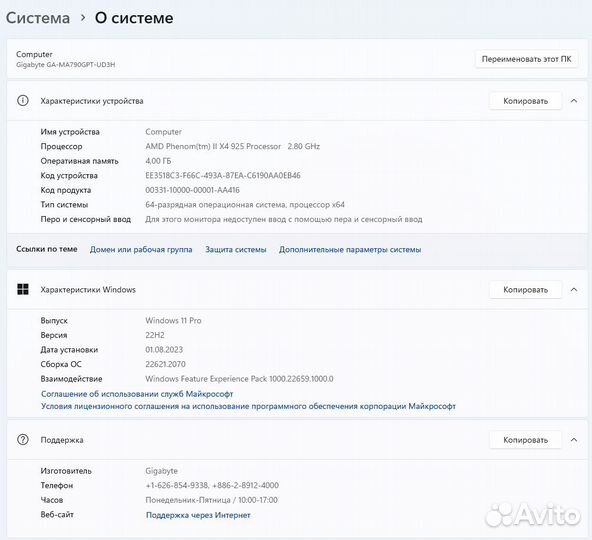
Task: Open Соглашение об использовании служб Майкрософт
Action: 137,393
